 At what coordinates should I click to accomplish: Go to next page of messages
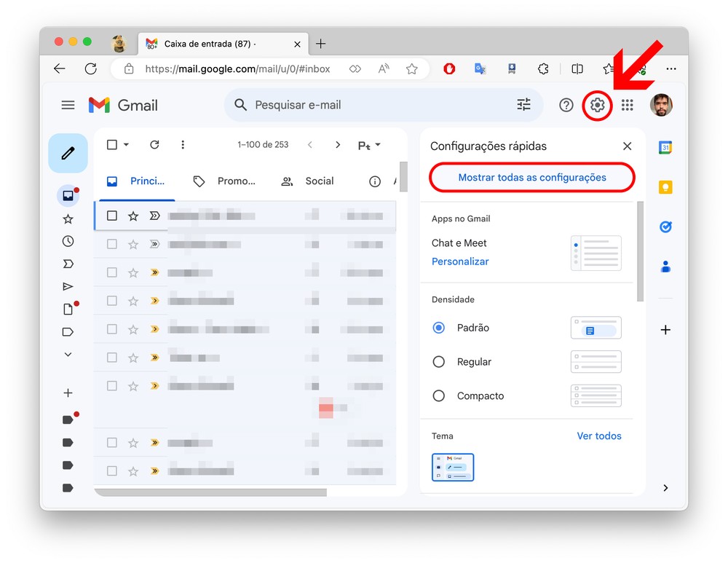[x=338, y=145]
